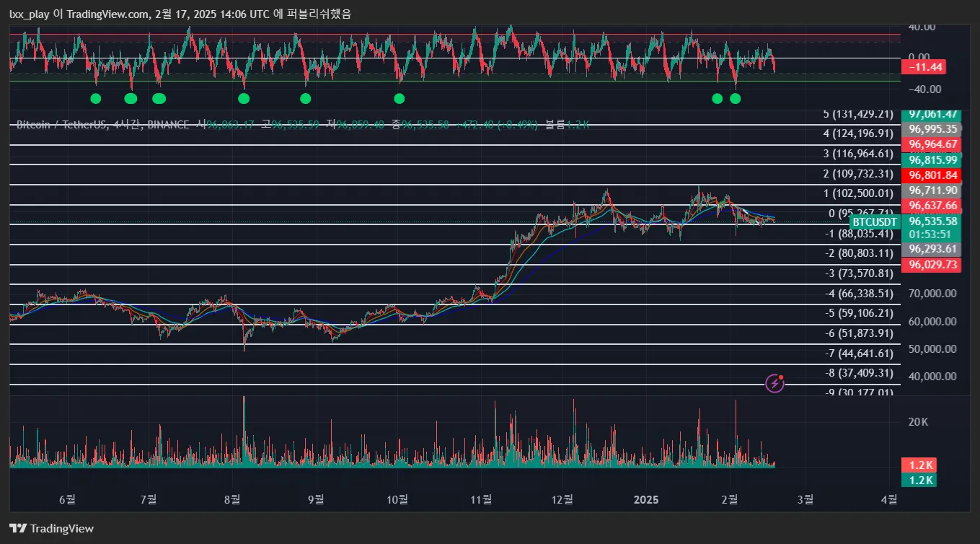The height and width of the screenshot is (544, 980).
Task: Click the 2월 time axis label
Action: coord(730,499)
